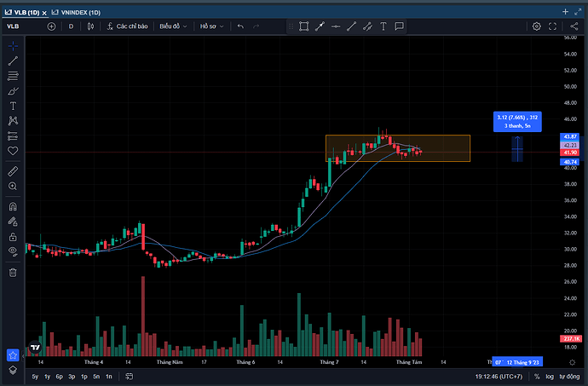This screenshot has width=588, height=386.
Task: Undo the last chart action
Action: coord(241,26)
